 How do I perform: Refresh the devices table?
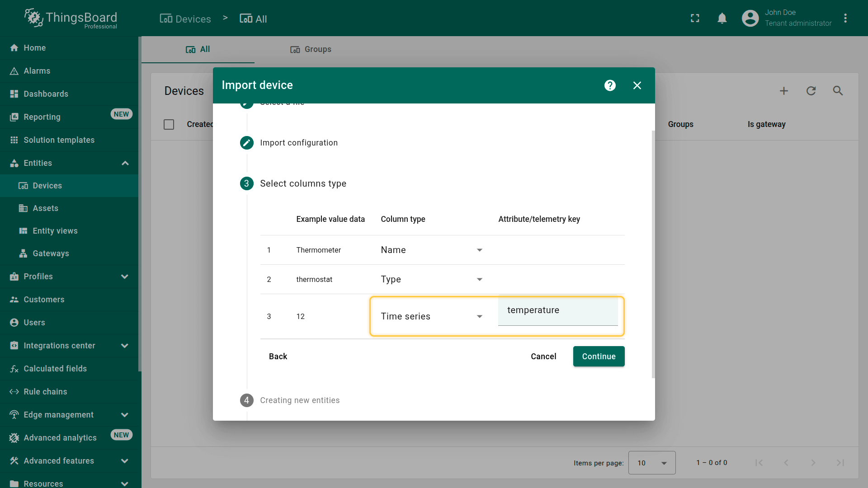811,91
